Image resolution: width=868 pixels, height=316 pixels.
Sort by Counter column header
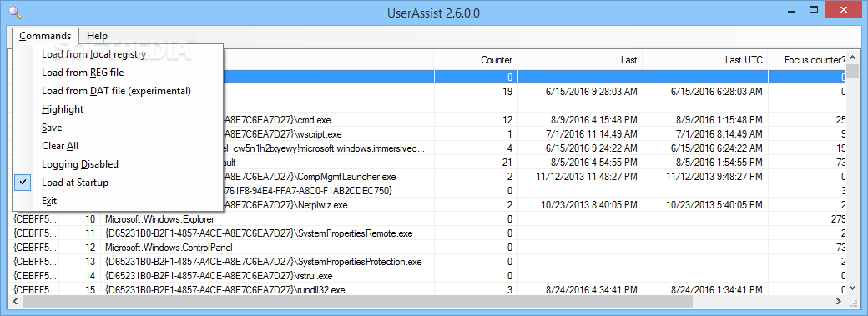[476, 60]
